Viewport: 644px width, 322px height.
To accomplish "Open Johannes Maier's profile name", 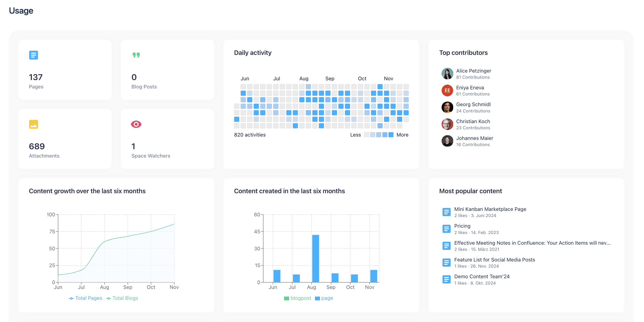I will [474, 138].
